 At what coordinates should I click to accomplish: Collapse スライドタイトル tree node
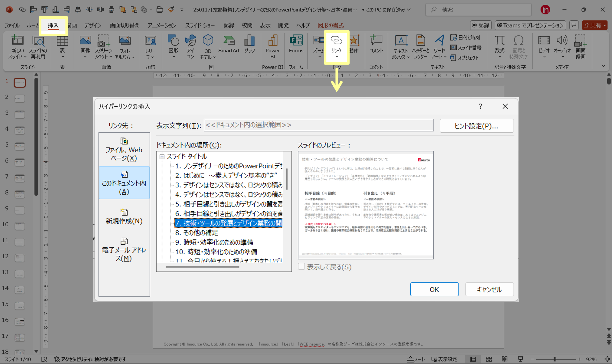point(162,157)
